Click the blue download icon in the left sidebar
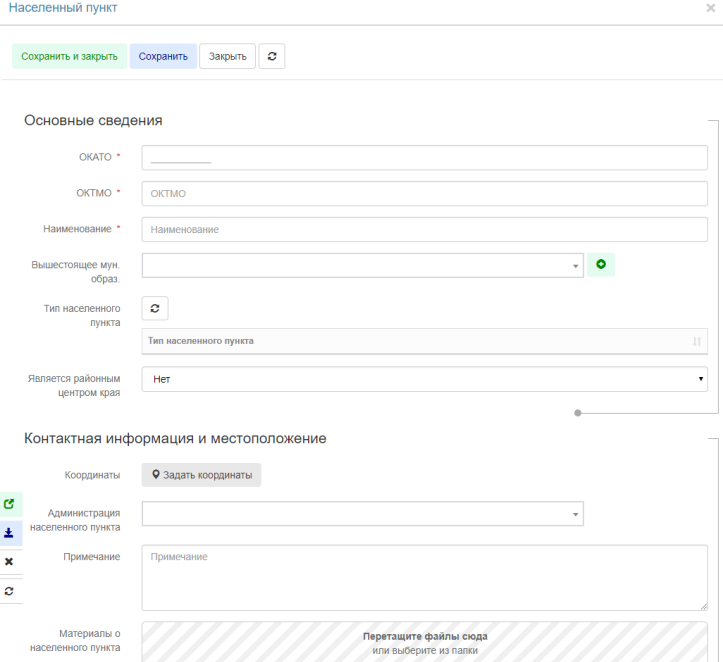This screenshot has height=662, width=723. click(10, 533)
